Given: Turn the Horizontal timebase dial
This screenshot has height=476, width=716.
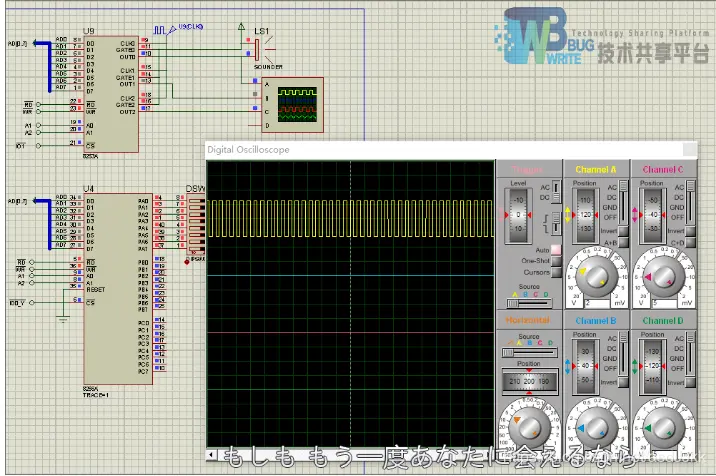Looking at the screenshot, I should pos(528,428).
